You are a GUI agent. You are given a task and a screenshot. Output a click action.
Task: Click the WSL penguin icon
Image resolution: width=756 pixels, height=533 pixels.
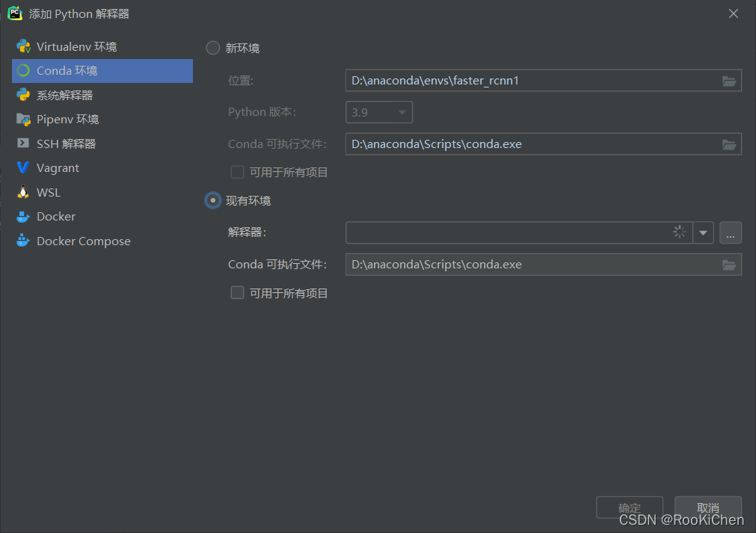point(22,192)
